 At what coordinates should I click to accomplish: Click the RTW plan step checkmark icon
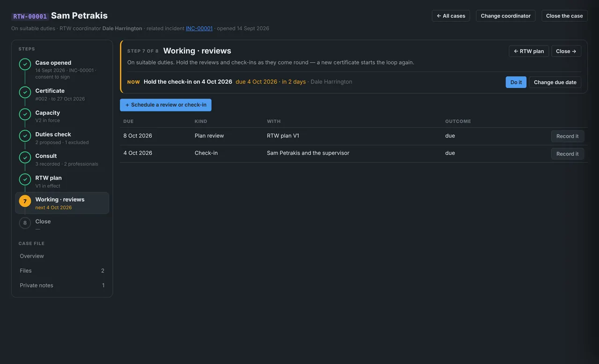(25, 180)
